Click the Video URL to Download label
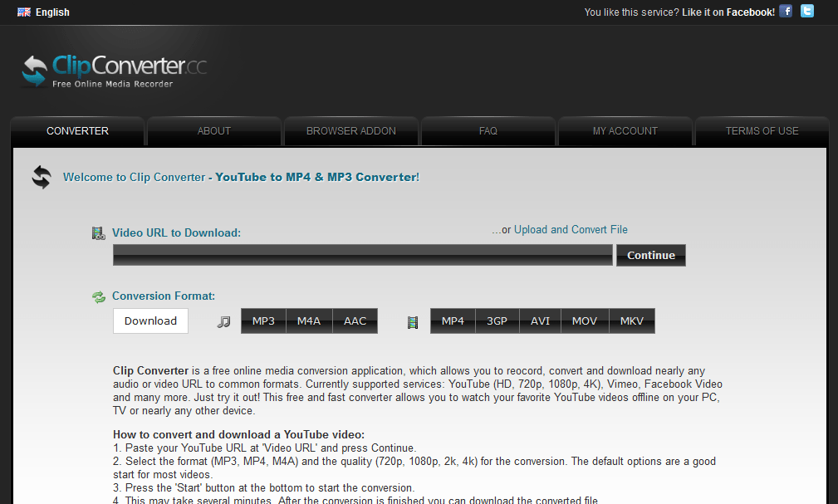The image size is (838, 504). click(x=176, y=233)
